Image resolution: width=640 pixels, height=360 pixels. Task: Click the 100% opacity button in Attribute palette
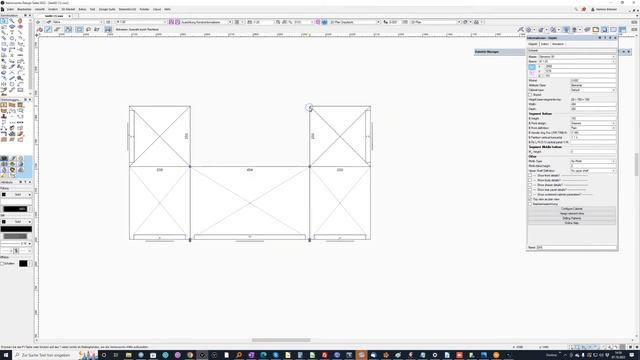(x=16, y=209)
